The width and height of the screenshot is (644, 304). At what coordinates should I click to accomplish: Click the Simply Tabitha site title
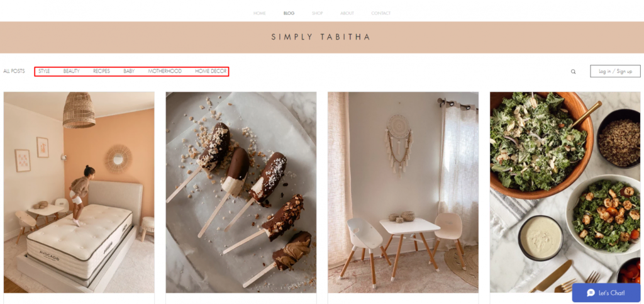pyautogui.click(x=321, y=37)
